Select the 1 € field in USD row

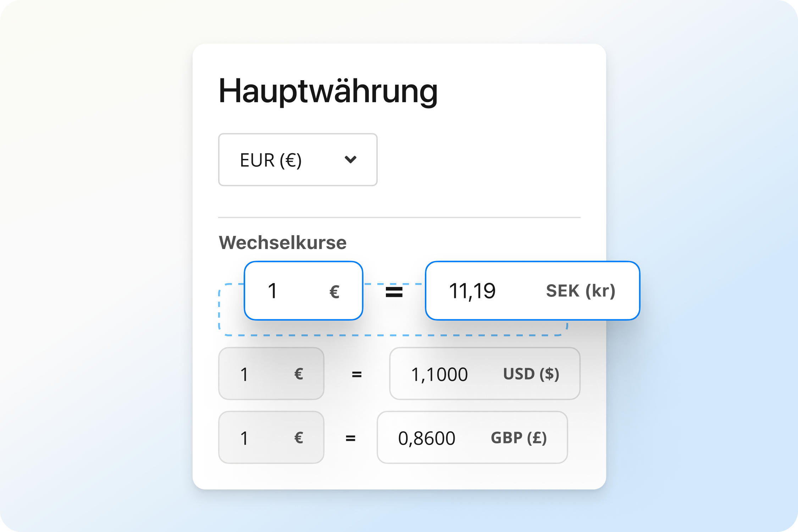tap(271, 374)
